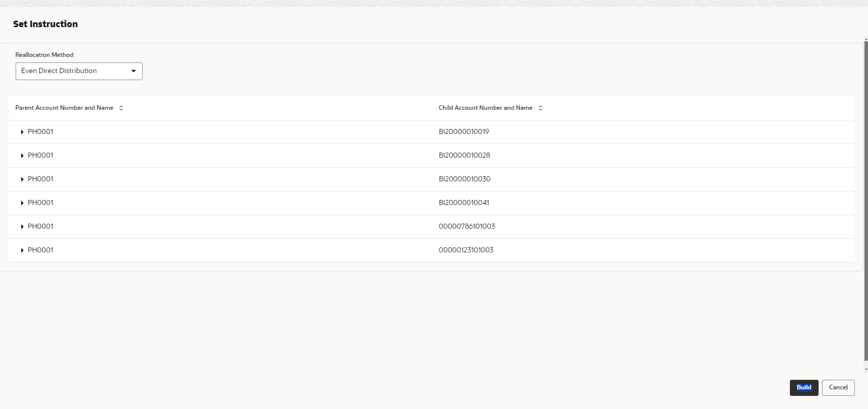Click the Build button
This screenshot has width=868, height=409.
tap(804, 387)
